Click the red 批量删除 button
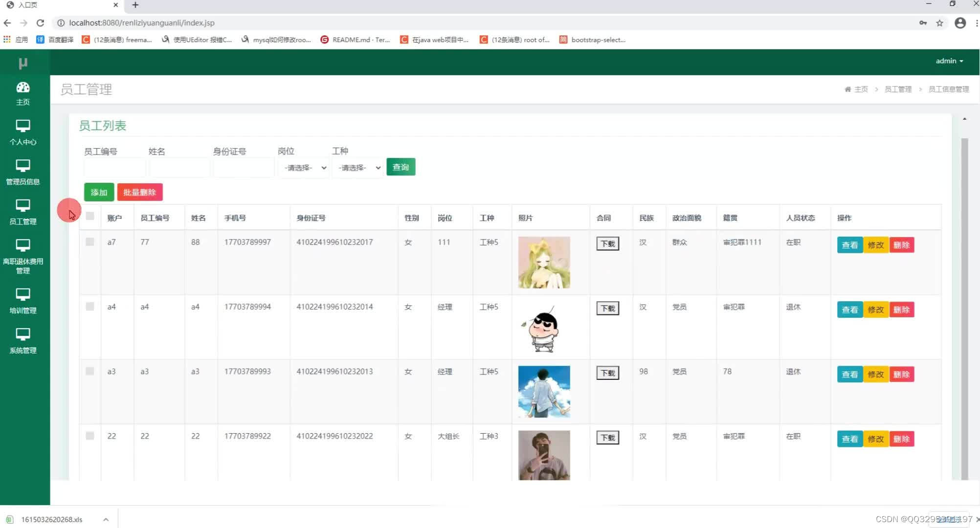 point(140,192)
